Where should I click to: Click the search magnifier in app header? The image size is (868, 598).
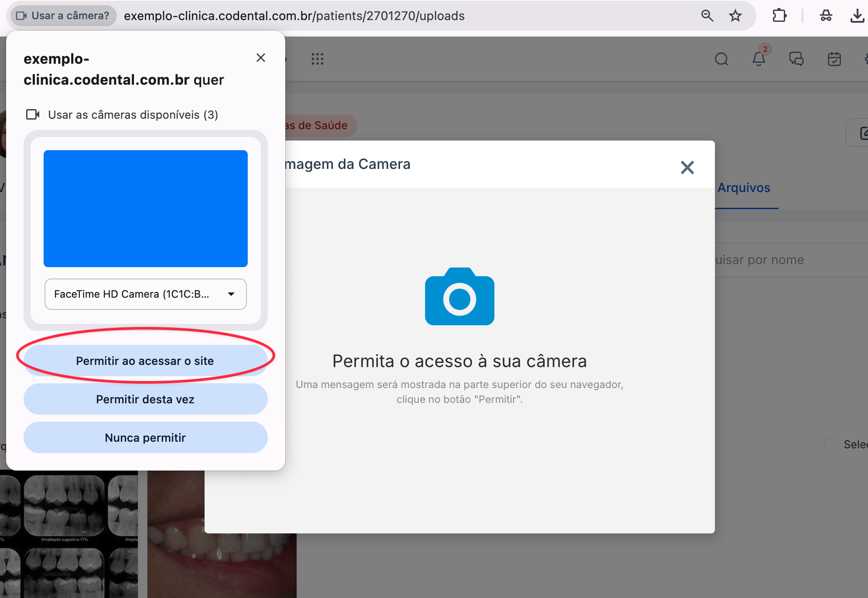click(721, 59)
